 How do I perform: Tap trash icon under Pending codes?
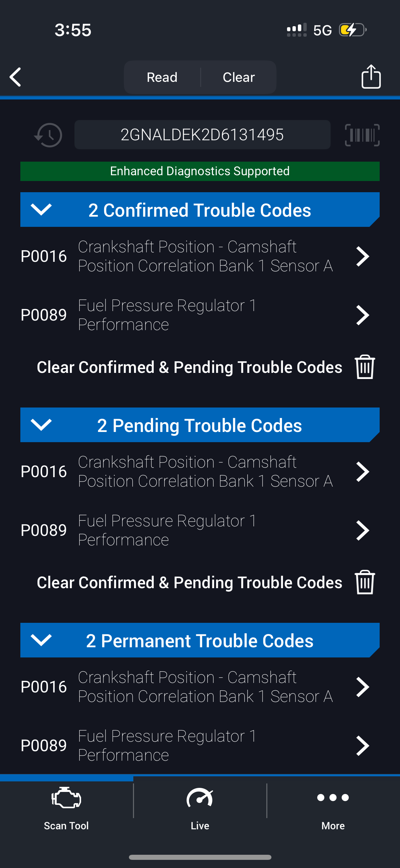pyautogui.click(x=365, y=582)
